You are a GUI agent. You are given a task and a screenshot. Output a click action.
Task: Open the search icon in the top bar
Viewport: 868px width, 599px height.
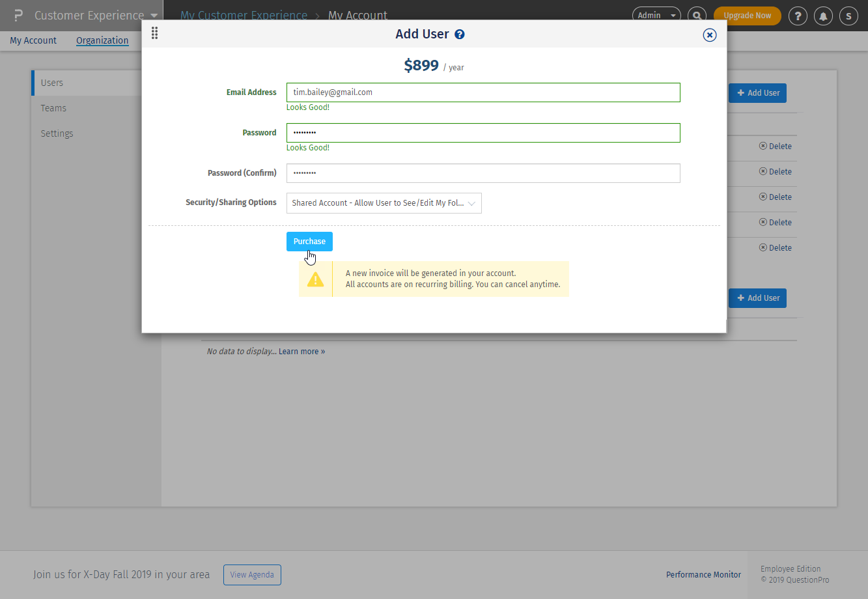[697, 15]
